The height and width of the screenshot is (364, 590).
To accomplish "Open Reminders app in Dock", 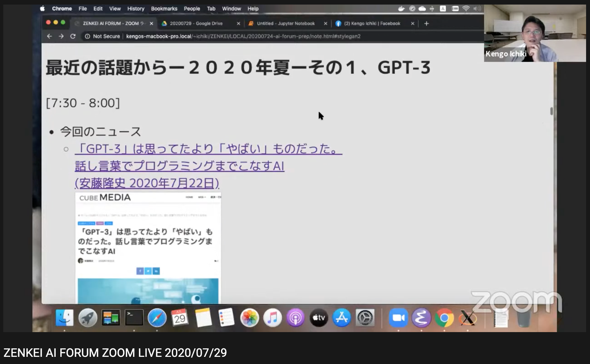I will click(x=227, y=318).
